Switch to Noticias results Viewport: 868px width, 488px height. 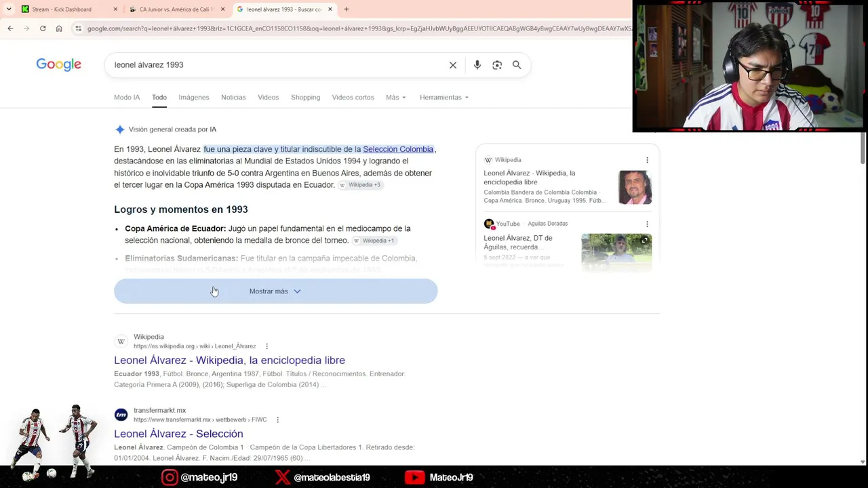tap(233, 98)
